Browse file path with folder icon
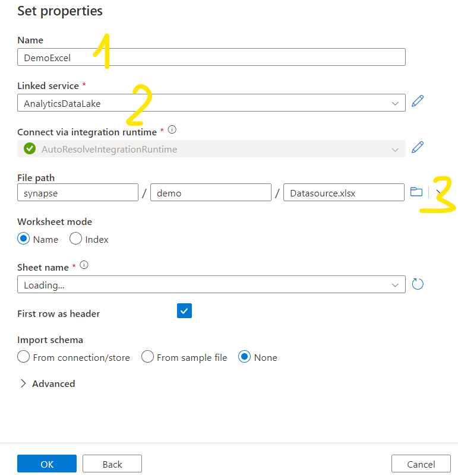This screenshot has width=458, height=476. click(x=416, y=192)
